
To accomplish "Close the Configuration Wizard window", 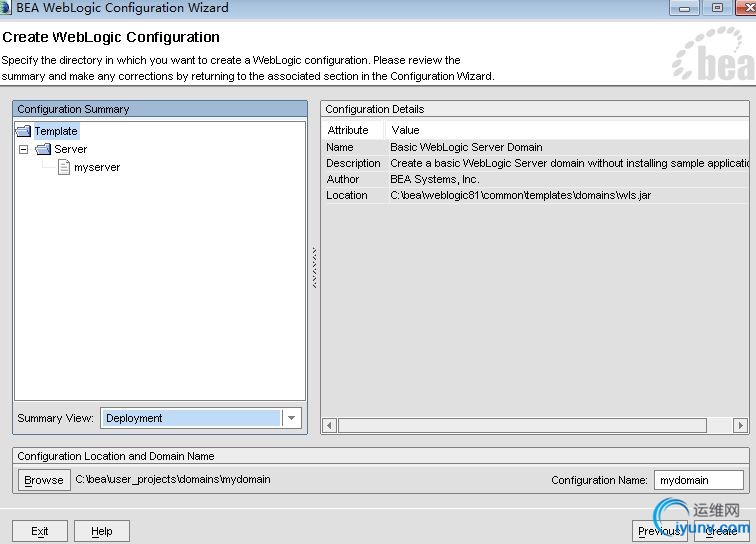I will [746, 8].
